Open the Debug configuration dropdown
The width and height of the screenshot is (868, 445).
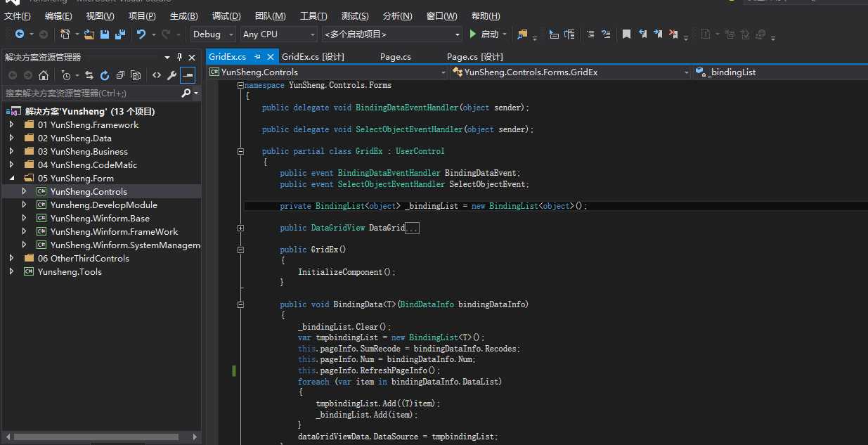[214, 34]
